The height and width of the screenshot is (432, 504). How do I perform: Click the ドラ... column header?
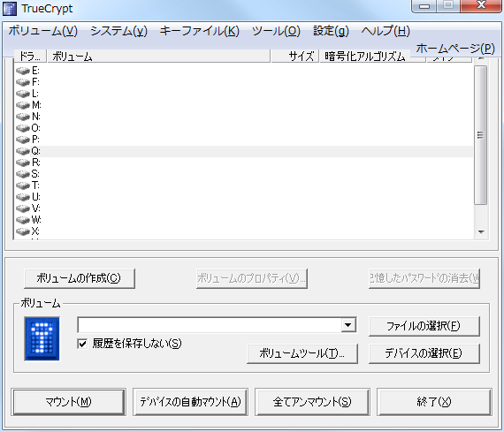coord(30,57)
